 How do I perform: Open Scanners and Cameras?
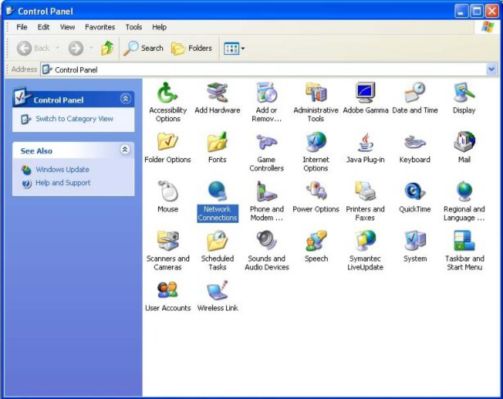point(168,250)
